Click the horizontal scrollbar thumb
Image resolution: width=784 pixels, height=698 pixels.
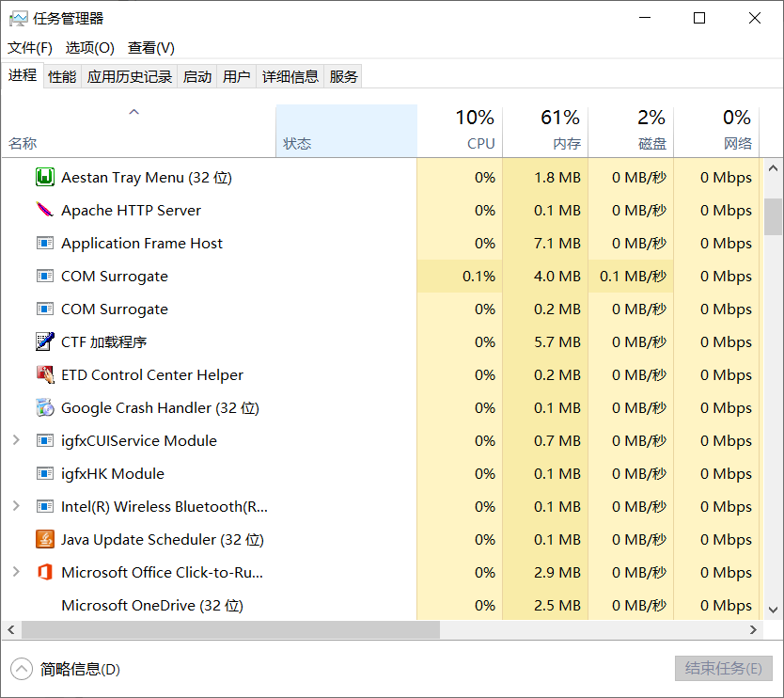click(230, 630)
